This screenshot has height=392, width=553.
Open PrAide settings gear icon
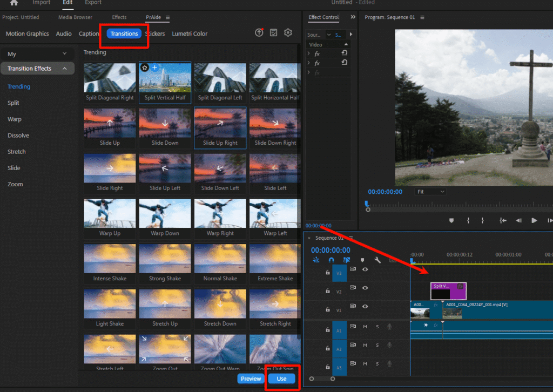[288, 33]
